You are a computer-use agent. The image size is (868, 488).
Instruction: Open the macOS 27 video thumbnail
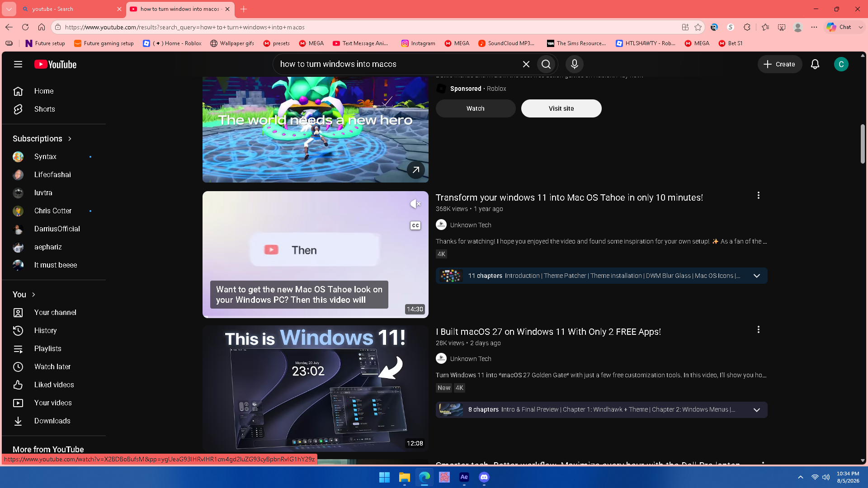pos(316,388)
